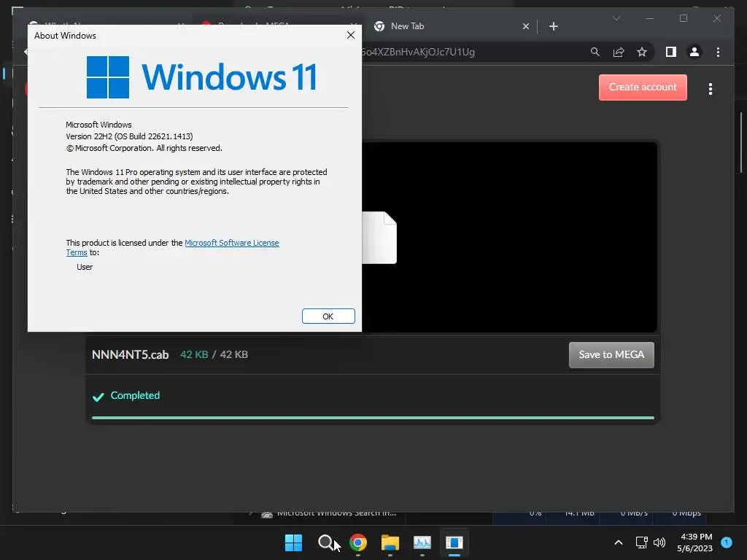Click the volume speaker tray icon
The height and width of the screenshot is (560, 747).
659,542
